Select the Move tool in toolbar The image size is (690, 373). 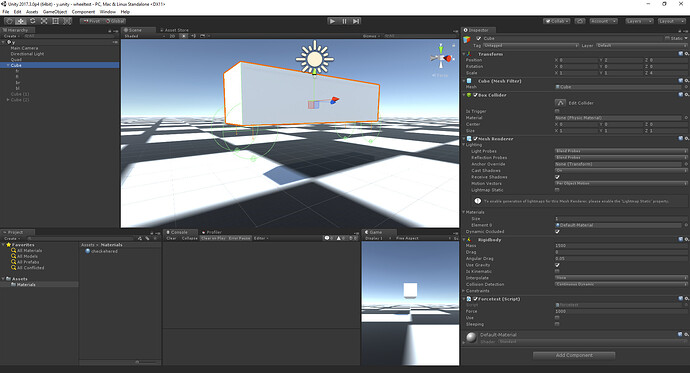tap(21, 21)
